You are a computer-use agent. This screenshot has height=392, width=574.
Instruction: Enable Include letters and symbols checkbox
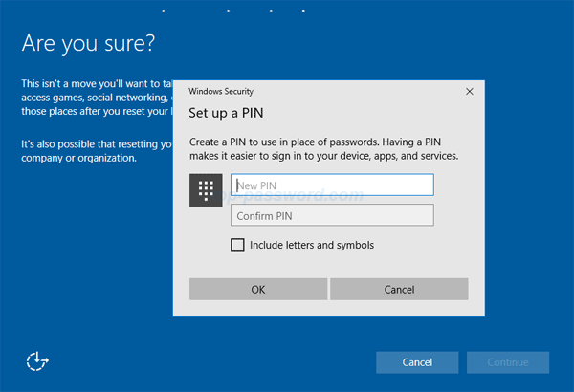point(237,245)
